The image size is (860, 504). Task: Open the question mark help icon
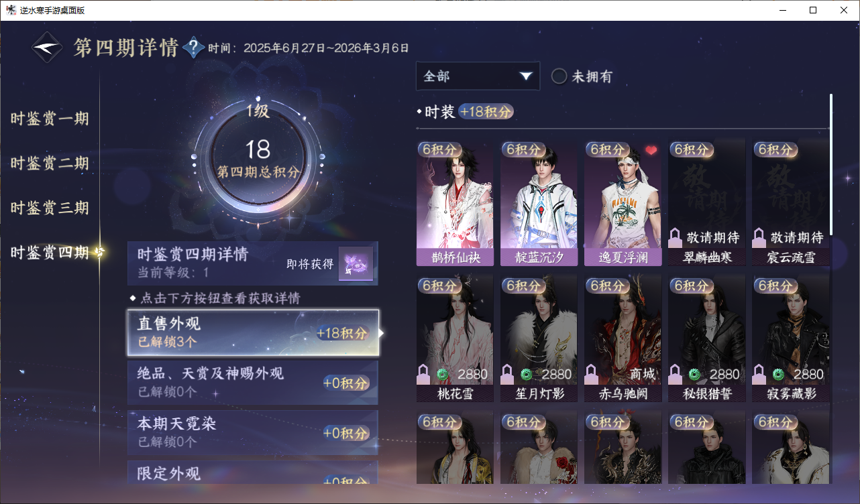[x=194, y=48]
